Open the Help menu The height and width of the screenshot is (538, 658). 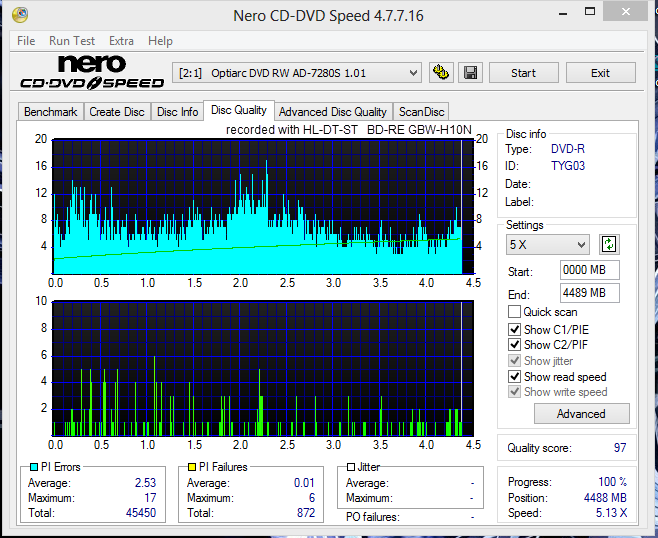pos(160,41)
